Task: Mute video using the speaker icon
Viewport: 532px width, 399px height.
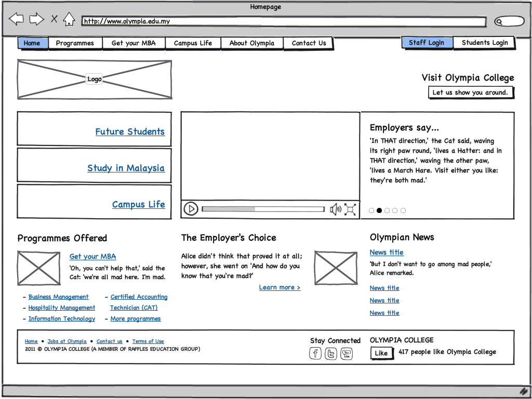Action: (x=336, y=209)
